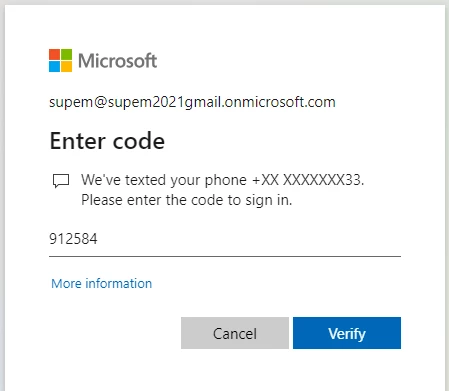Click the Microsoft four-square logo
This screenshot has height=391, width=449.
click(x=60, y=60)
